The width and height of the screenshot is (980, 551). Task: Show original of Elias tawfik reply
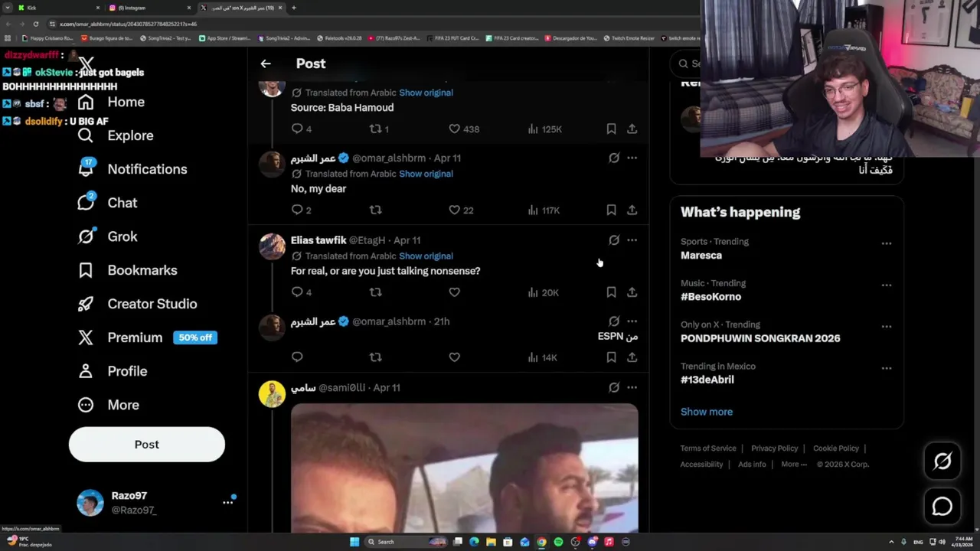pyautogui.click(x=426, y=256)
